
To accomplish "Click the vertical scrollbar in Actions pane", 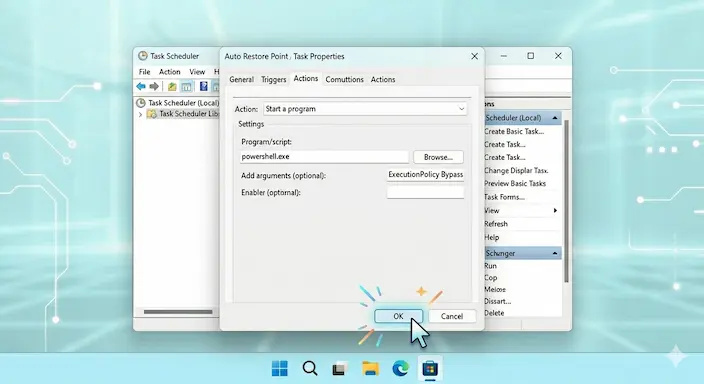I will pyautogui.click(x=566, y=201).
